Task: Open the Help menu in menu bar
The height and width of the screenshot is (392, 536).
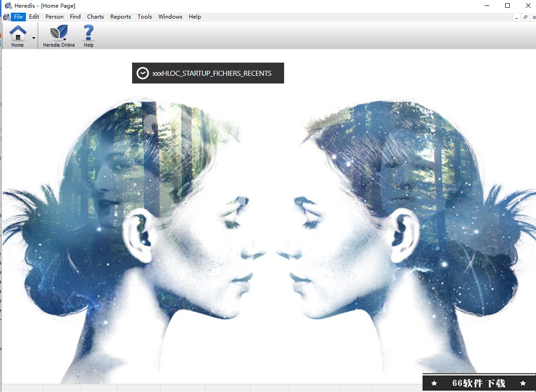Action: click(x=195, y=17)
